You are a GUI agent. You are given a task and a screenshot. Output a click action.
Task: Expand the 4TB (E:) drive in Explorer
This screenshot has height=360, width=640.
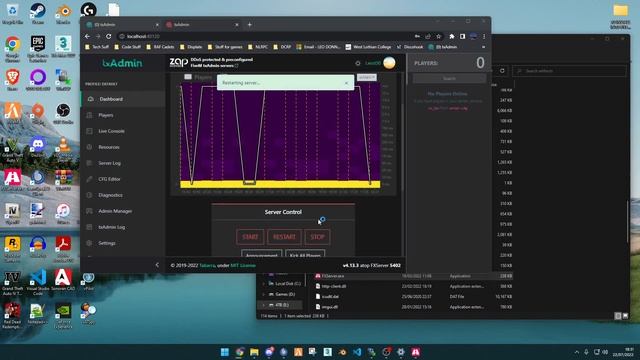(264, 305)
